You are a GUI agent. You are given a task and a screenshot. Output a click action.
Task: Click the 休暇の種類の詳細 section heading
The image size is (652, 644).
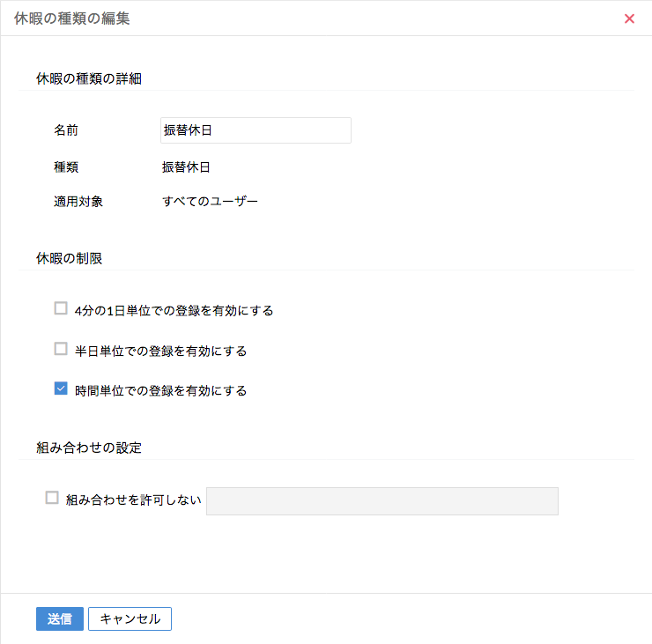pos(89,78)
